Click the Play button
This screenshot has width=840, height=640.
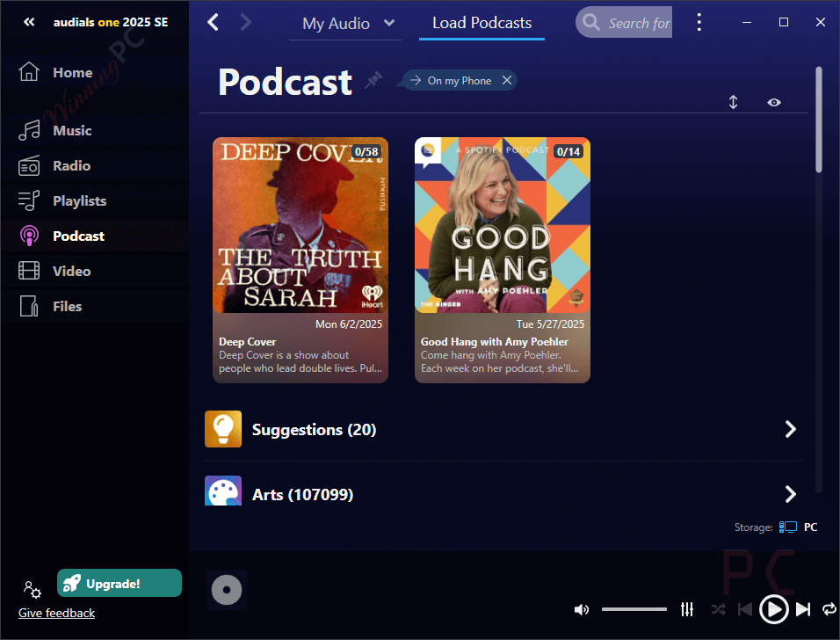click(773, 609)
